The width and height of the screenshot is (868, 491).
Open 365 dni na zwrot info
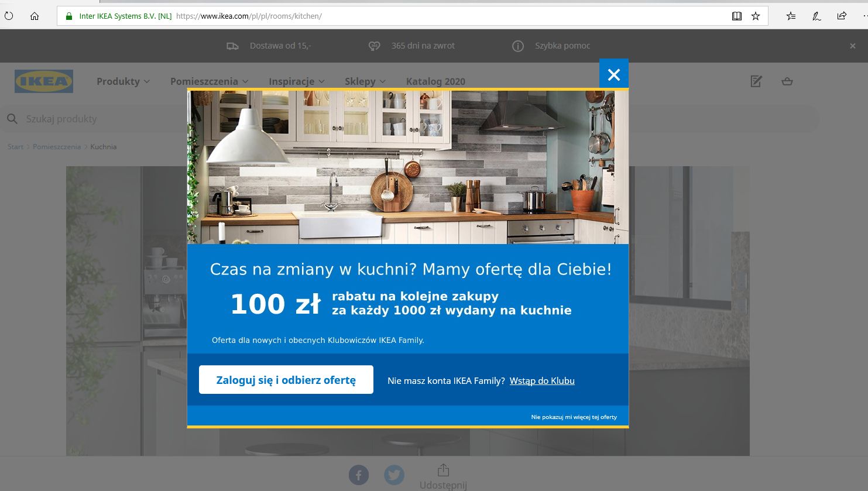(423, 46)
